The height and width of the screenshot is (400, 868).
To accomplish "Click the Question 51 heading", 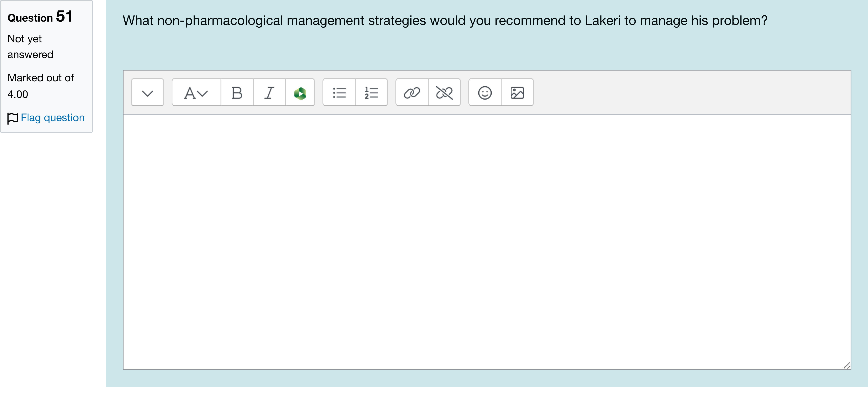I will coord(40,17).
